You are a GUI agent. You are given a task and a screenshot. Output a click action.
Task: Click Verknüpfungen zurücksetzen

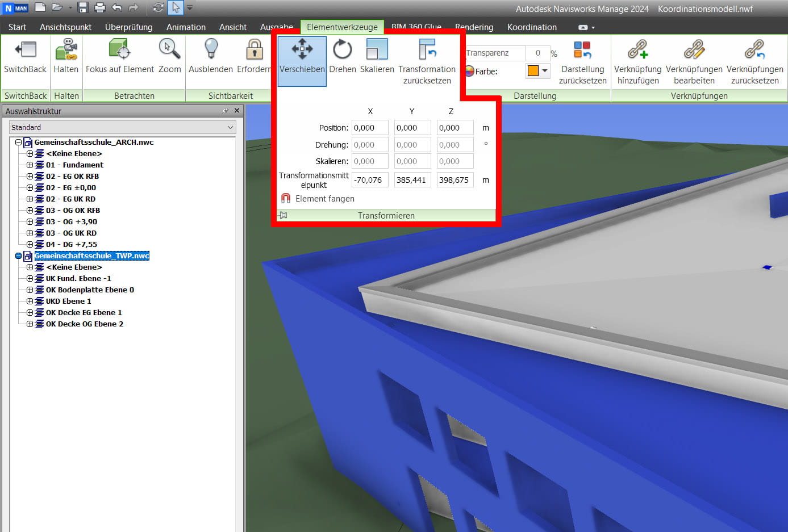(754, 62)
